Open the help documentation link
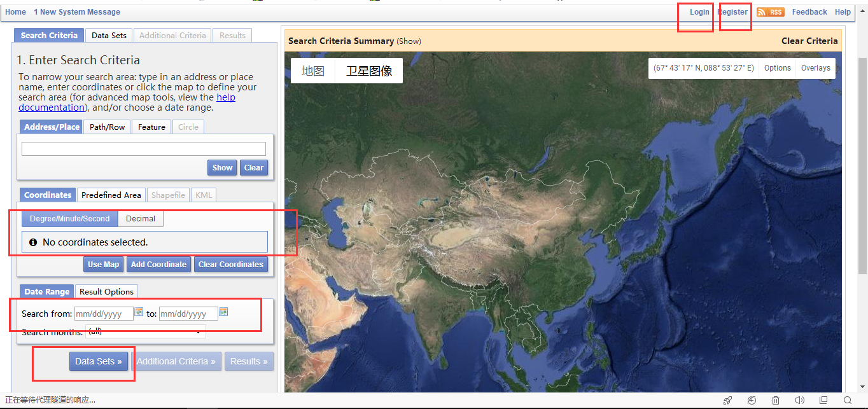 point(226,97)
